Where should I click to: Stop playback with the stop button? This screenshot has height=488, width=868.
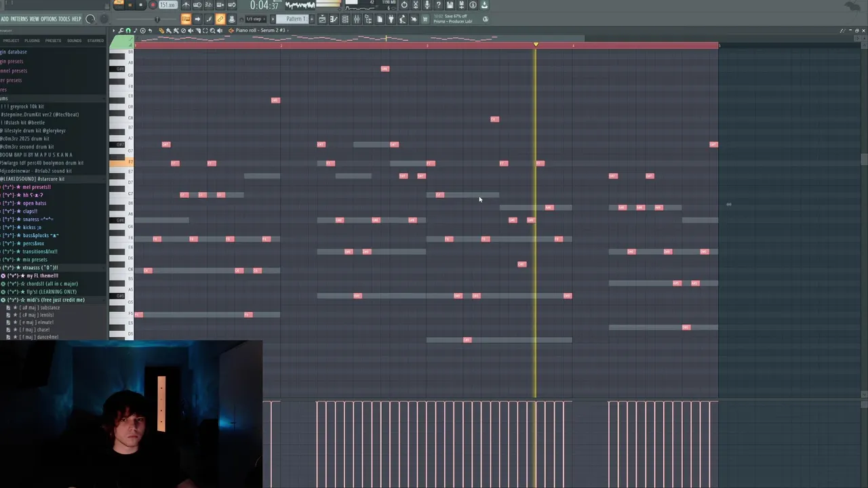click(140, 5)
